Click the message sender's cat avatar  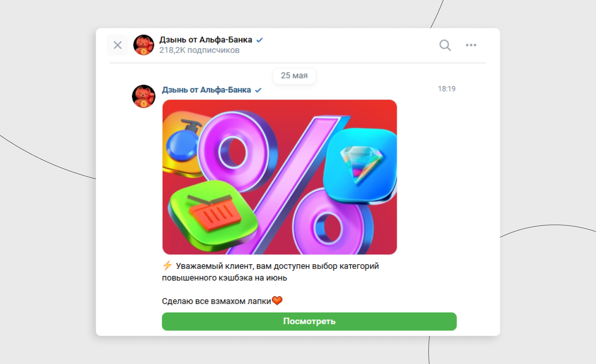click(x=144, y=96)
